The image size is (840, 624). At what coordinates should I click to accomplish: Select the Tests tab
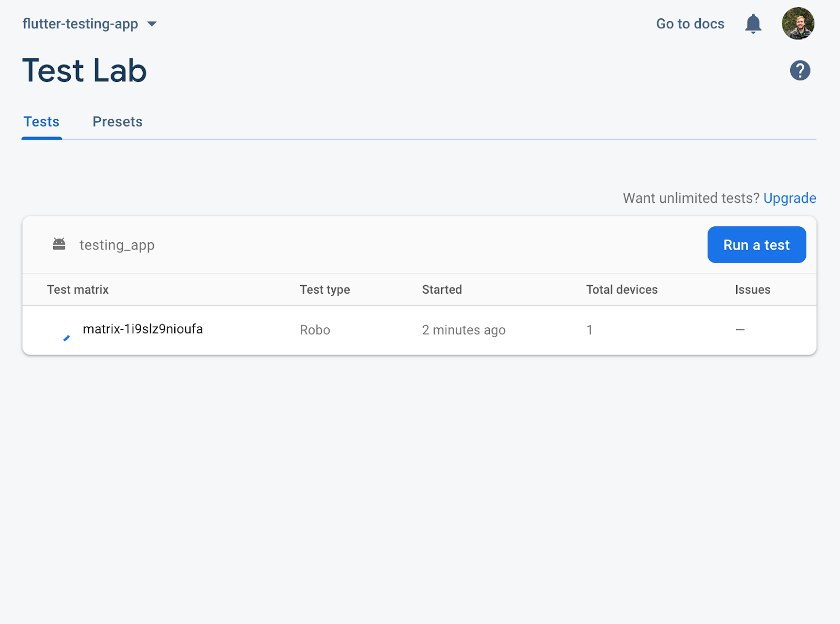[41, 121]
